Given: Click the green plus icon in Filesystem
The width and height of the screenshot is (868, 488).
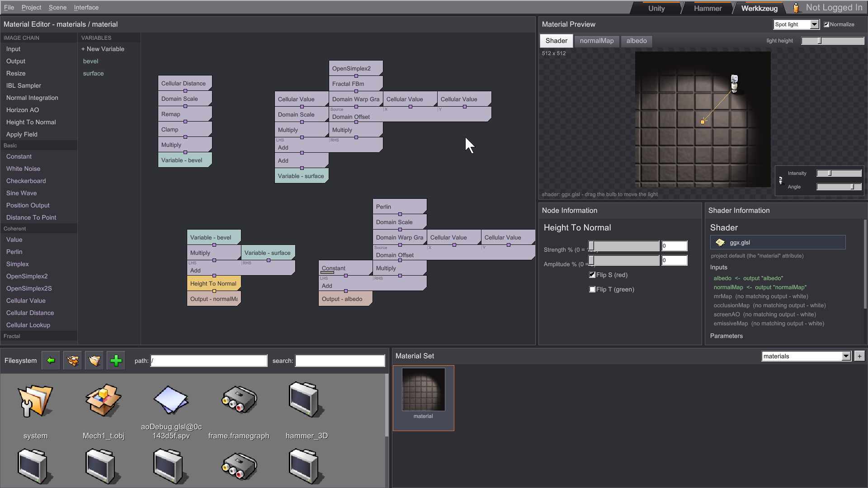Looking at the screenshot, I should [x=116, y=361].
